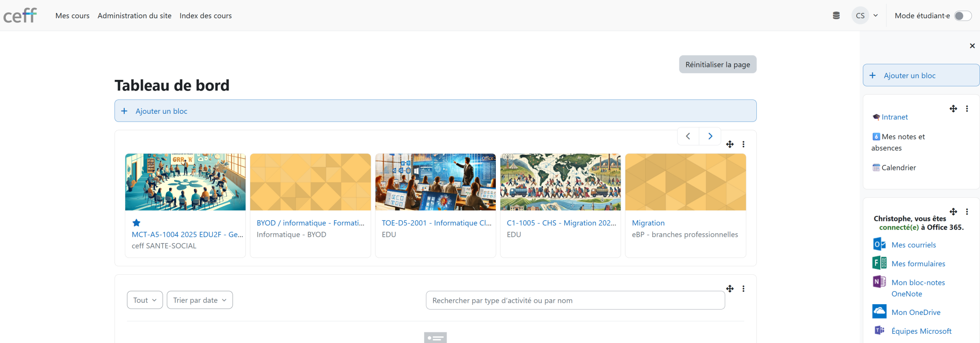Open the Mes courriels link
This screenshot has height=343, width=980.
[914, 245]
